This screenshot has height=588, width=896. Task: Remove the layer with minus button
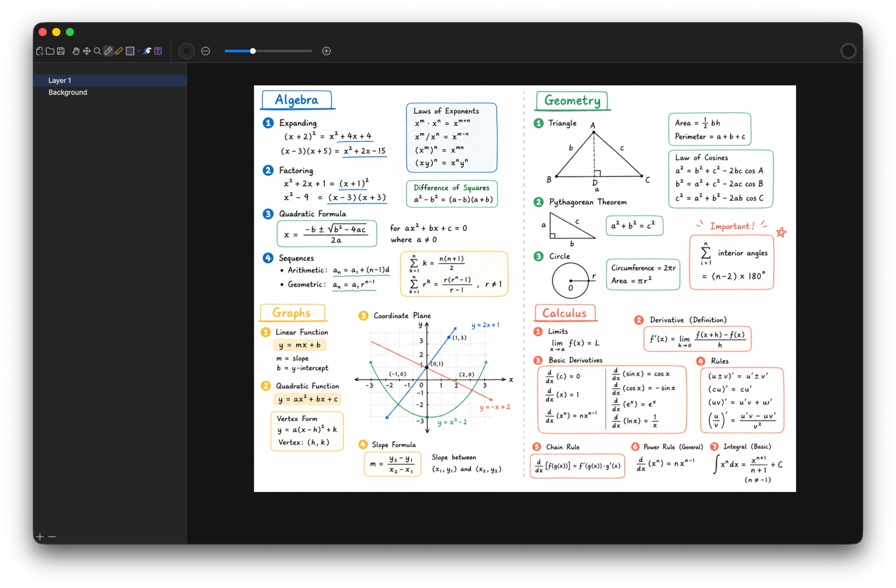tap(52, 536)
